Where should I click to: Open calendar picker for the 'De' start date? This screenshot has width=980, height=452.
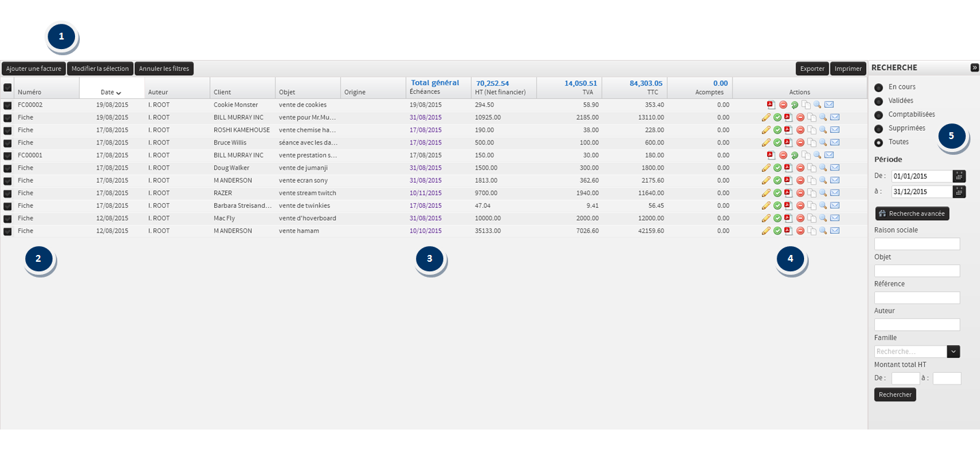pos(959,176)
